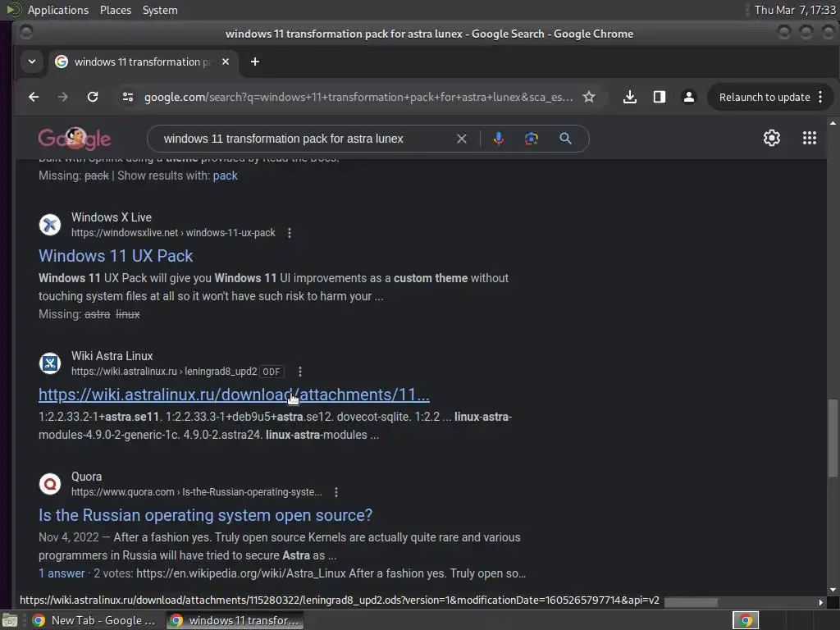This screenshot has width=840, height=630.
Task: Open the Chrome profile icon
Action: [x=689, y=97]
